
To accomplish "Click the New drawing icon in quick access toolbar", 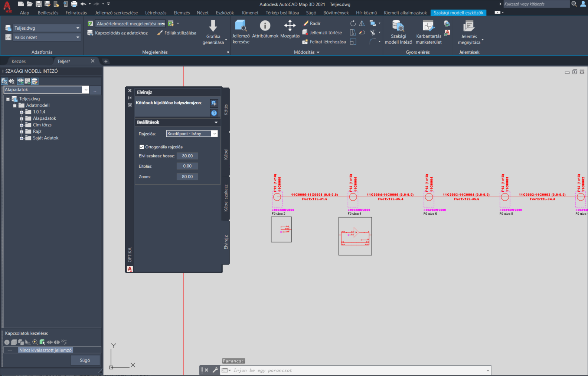I will click(x=21, y=4).
